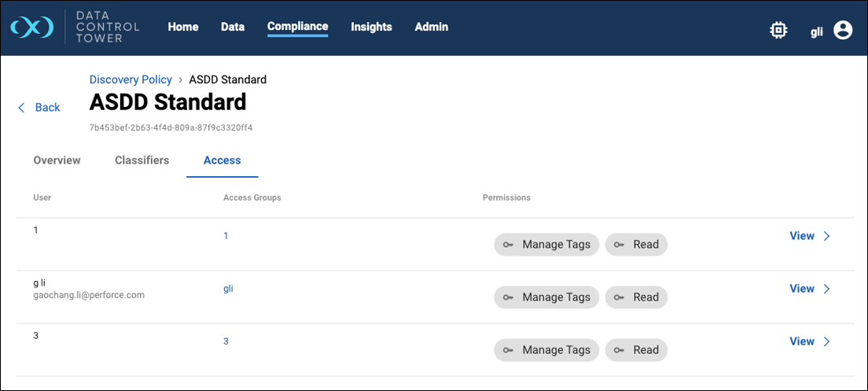Expand g li row using View chevron

(826, 289)
